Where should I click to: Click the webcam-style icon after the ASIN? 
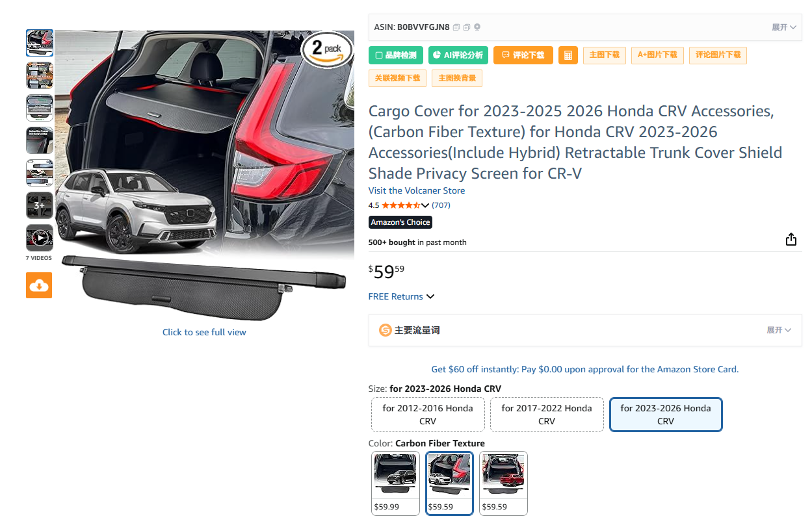[x=477, y=27]
